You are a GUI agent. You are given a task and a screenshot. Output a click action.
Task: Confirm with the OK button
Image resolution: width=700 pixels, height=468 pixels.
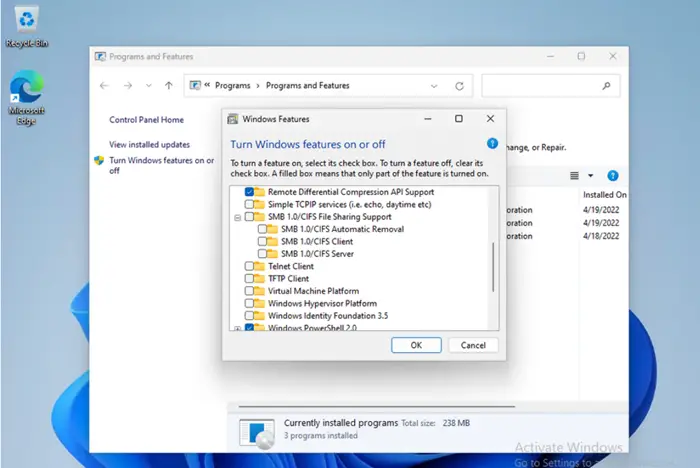(416, 345)
